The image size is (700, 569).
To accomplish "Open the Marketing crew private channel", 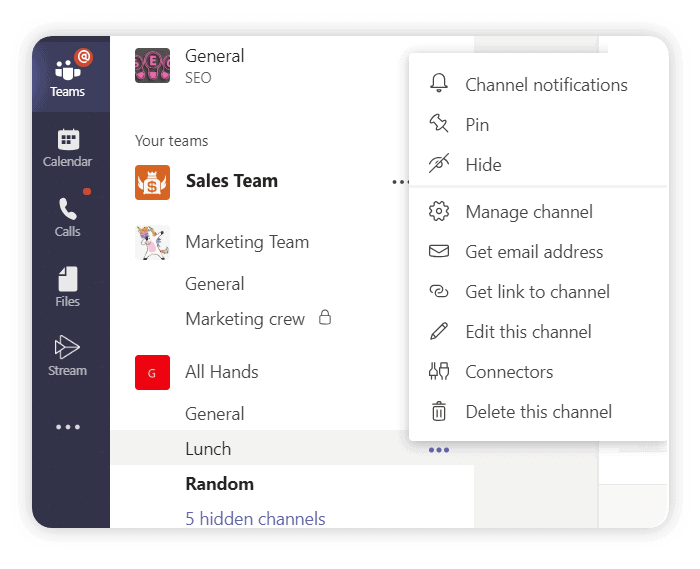I will (245, 319).
